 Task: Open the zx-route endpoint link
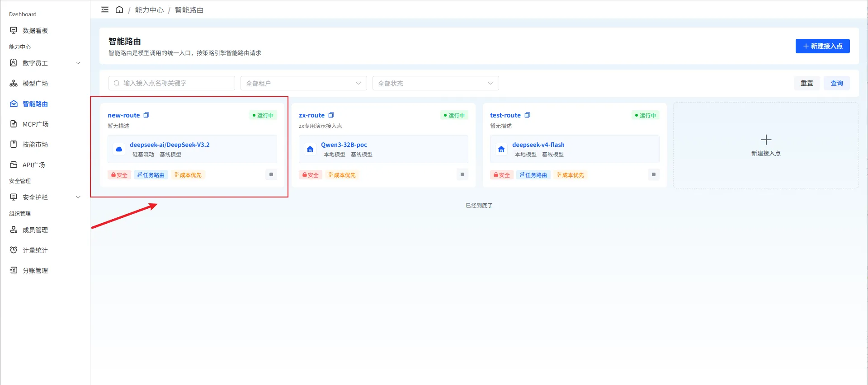312,115
